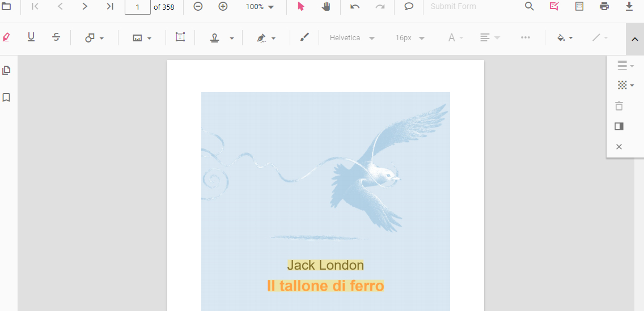Select the underline annotation tool

point(31,37)
